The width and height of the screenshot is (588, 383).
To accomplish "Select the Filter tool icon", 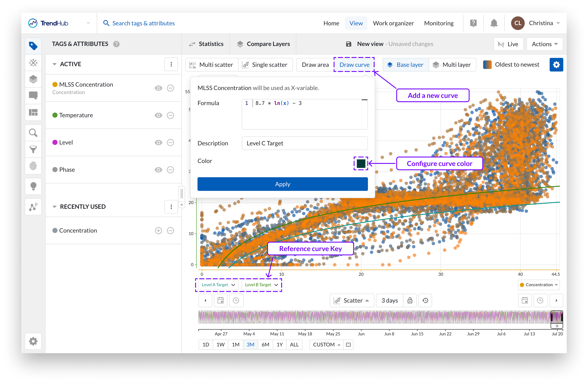I will tap(33, 149).
